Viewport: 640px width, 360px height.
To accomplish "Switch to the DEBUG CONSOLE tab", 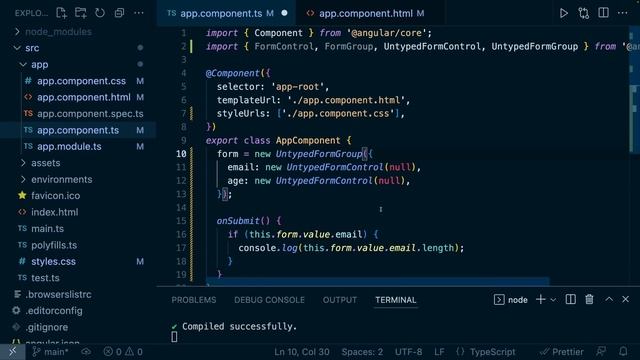I will [x=269, y=300].
